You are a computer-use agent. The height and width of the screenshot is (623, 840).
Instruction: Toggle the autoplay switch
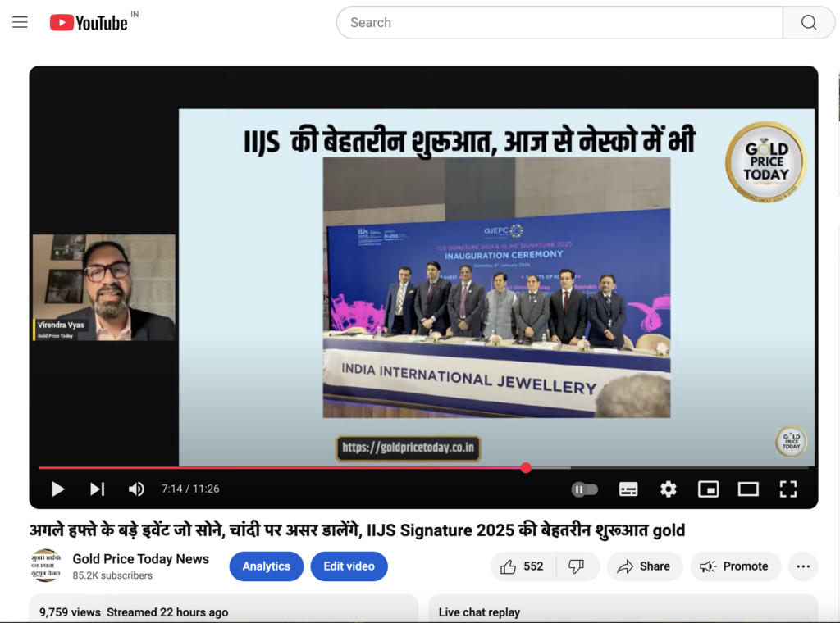tap(584, 489)
